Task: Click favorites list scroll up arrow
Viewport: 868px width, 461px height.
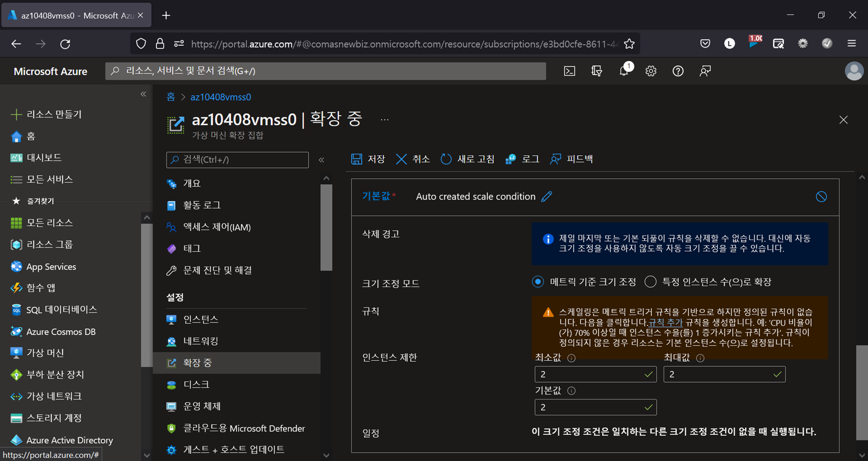Action: [x=147, y=218]
